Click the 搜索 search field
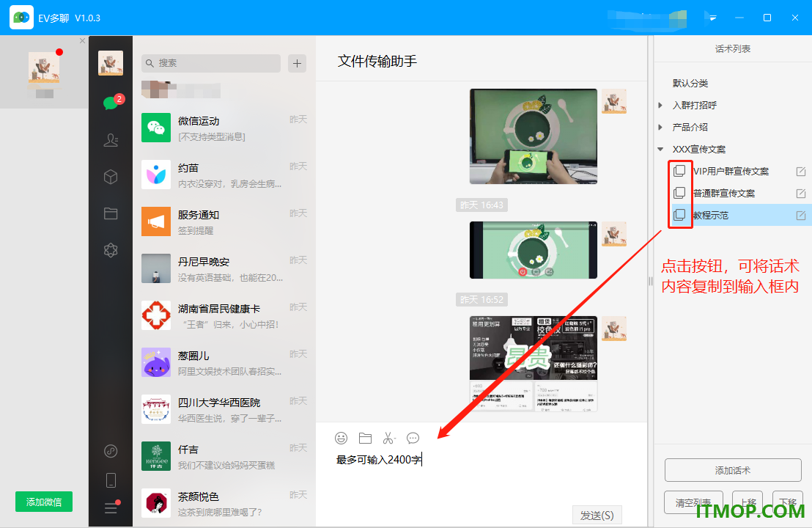Image resolution: width=812 pixels, height=528 pixels. [211, 63]
